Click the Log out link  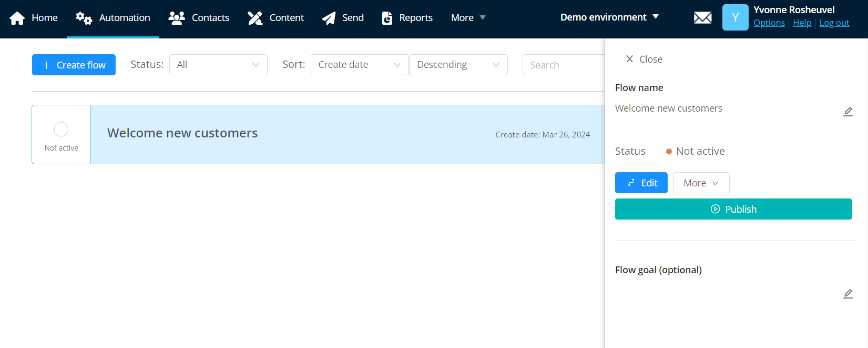tap(834, 23)
